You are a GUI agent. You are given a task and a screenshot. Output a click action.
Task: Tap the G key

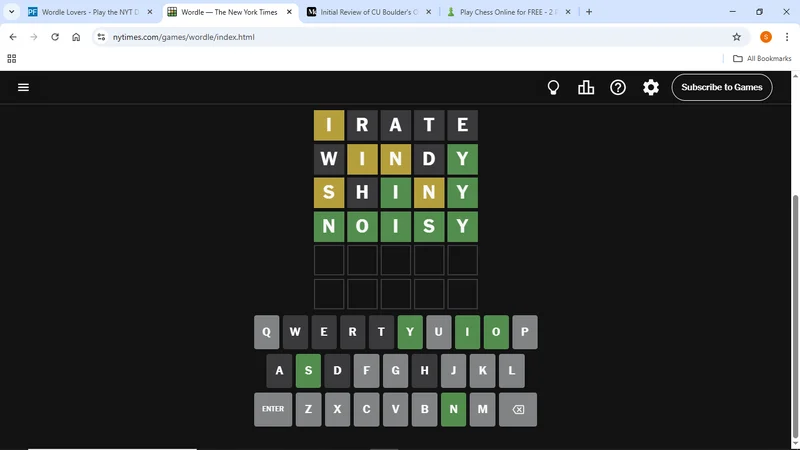(395, 371)
